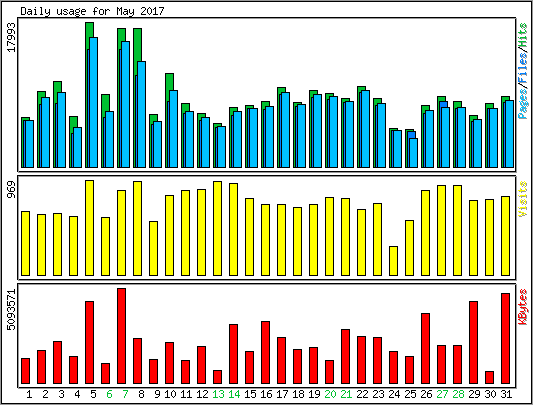Select day label 12
The width and height of the screenshot is (533, 405).
202,394
